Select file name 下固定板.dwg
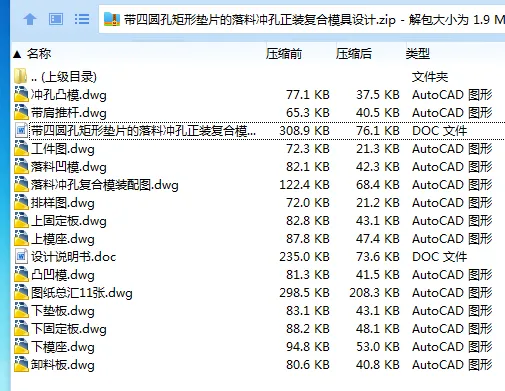The height and width of the screenshot is (391, 505). [69, 329]
